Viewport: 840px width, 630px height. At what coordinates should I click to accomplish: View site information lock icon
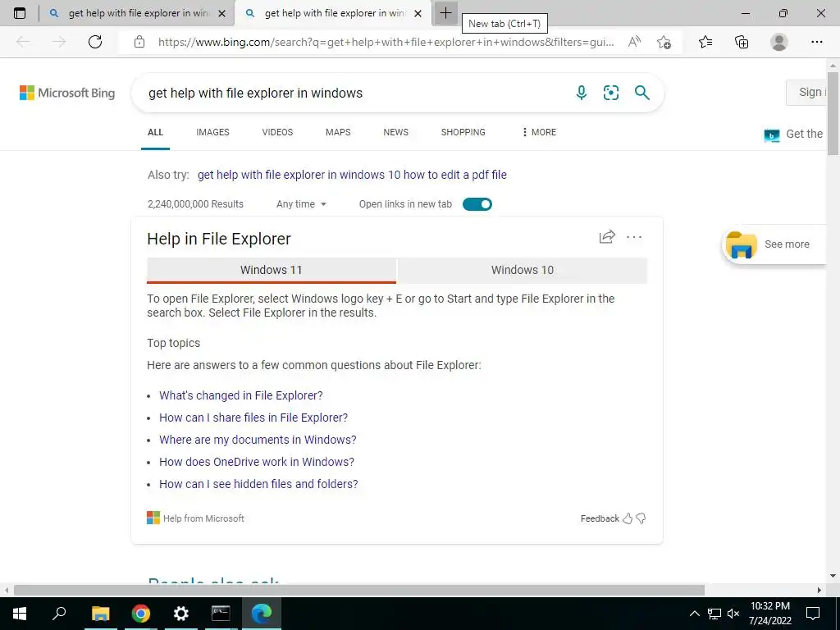[139, 42]
